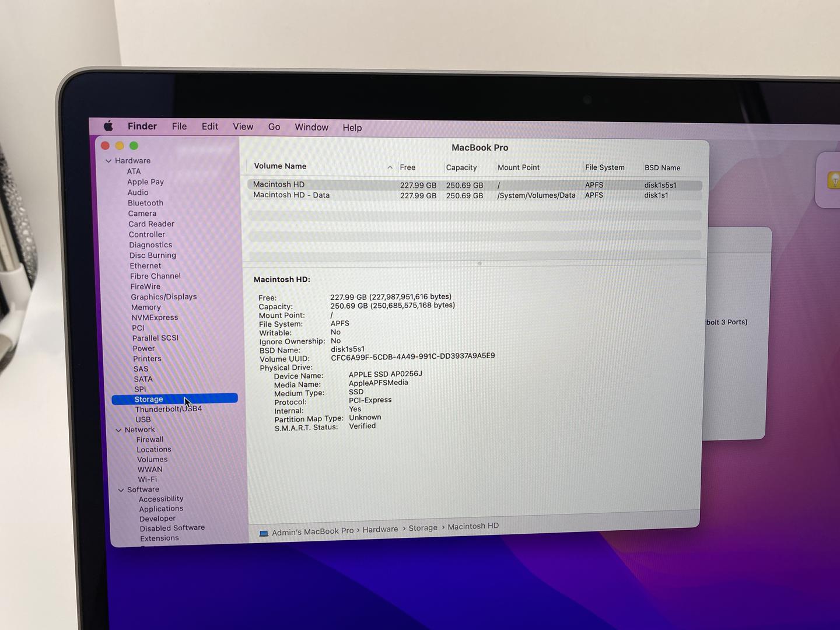Select WWAN under Network
Screen dimensions: 840x630
click(150, 469)
